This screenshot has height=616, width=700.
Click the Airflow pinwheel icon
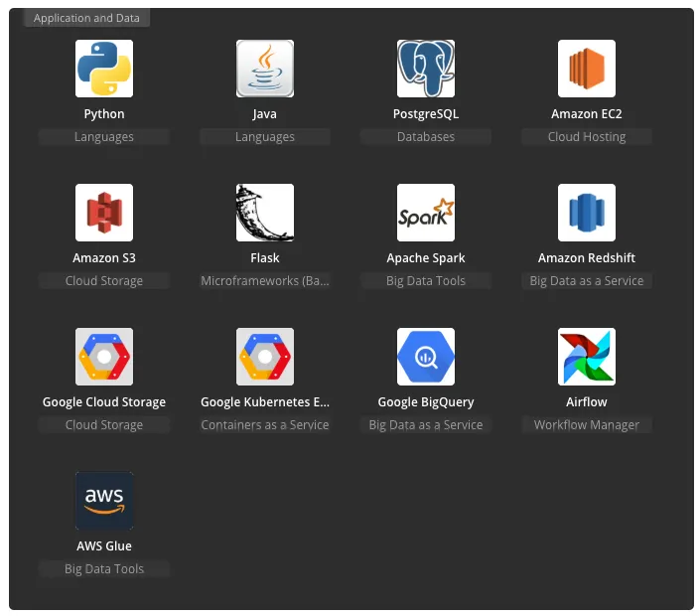587,357
